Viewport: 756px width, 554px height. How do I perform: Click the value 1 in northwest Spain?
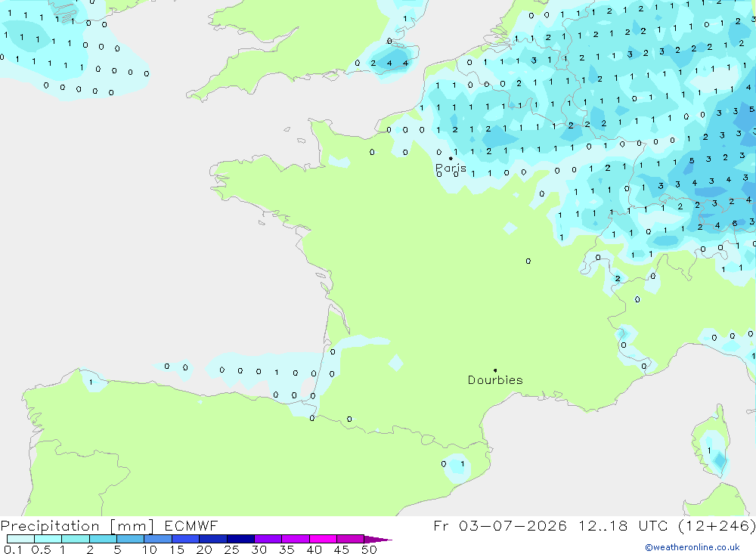pos(91,382)
